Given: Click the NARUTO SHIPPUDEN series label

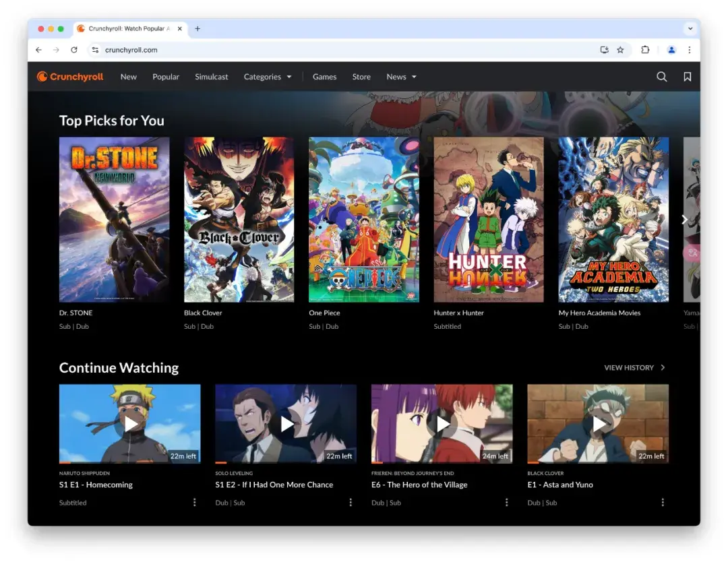Looking at the screenshot, I should 84,473.
